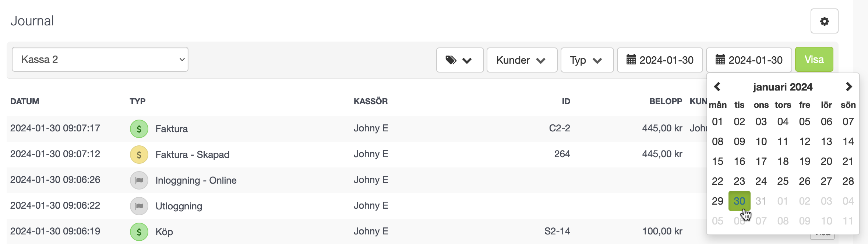Click yellow dollar icon for Faktura - Skapad

click(x=139, y=155)
